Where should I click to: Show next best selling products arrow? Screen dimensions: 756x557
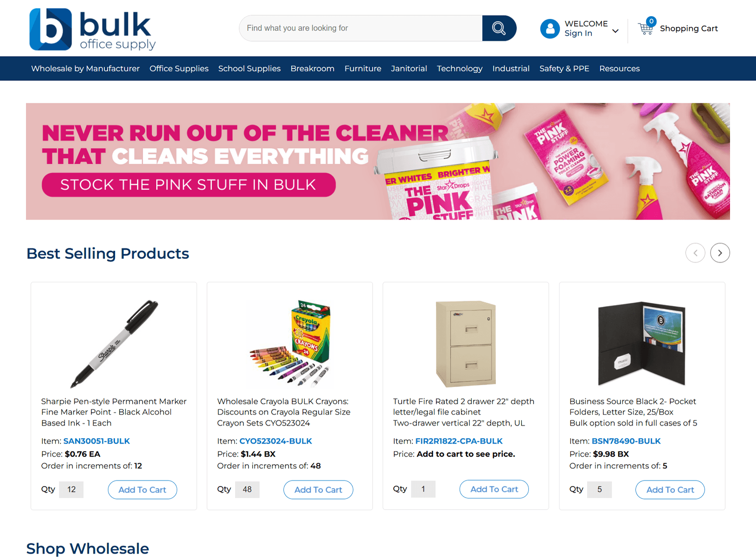pos(720,253)
